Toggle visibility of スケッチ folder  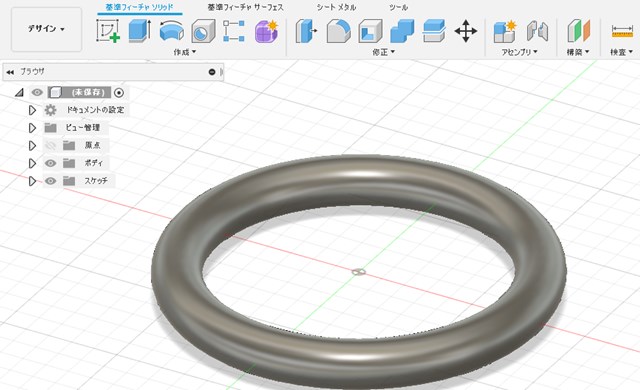point(50,181)
